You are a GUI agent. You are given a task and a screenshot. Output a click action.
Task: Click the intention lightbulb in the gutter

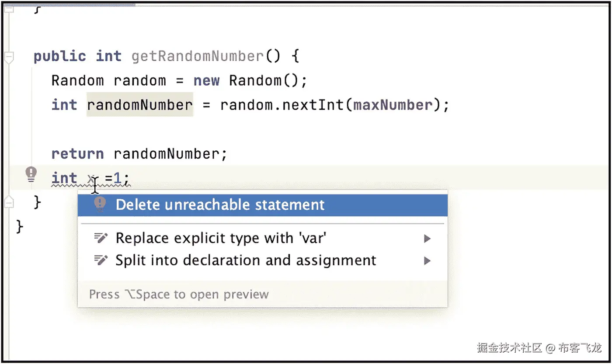pyautogui.click(x=31, y=174)
